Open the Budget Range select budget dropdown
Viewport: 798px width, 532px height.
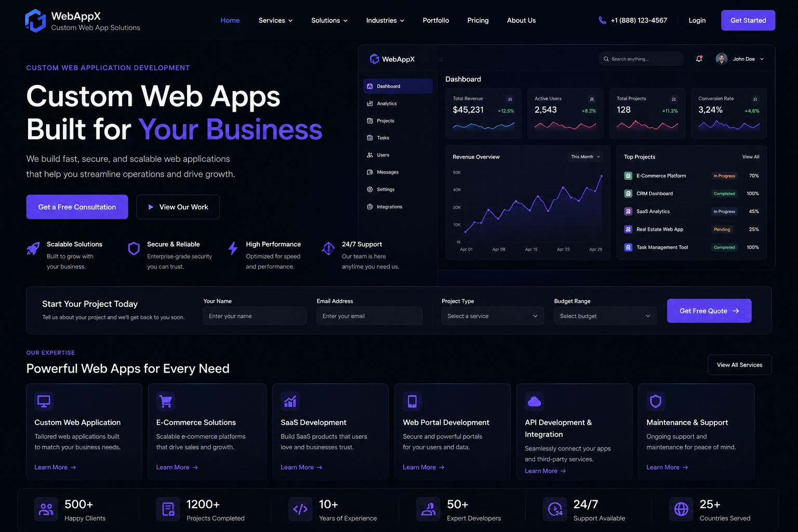coord(605,316)
